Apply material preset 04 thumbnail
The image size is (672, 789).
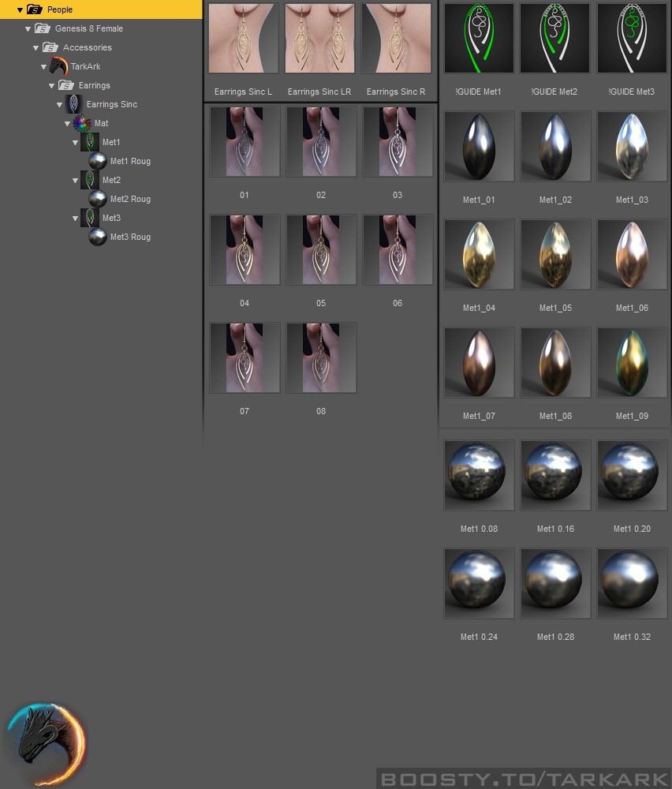[x=245, y=249]
